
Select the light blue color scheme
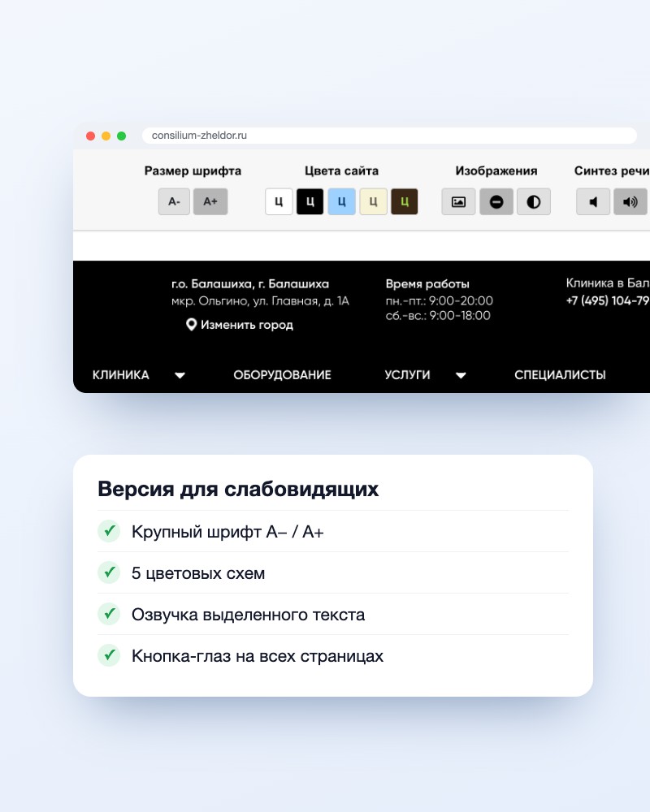[x=341, y=201]
